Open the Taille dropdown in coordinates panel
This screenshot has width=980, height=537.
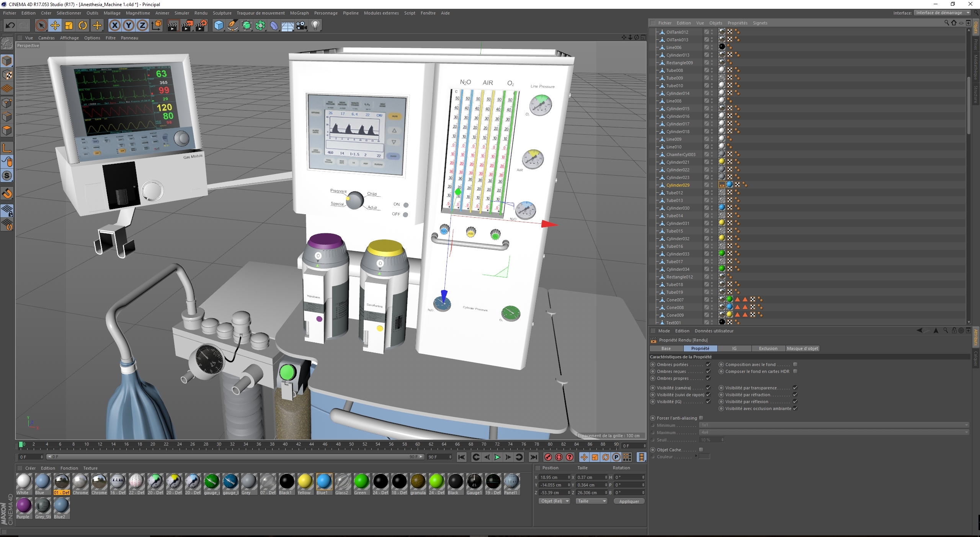(x=591, y=501)
